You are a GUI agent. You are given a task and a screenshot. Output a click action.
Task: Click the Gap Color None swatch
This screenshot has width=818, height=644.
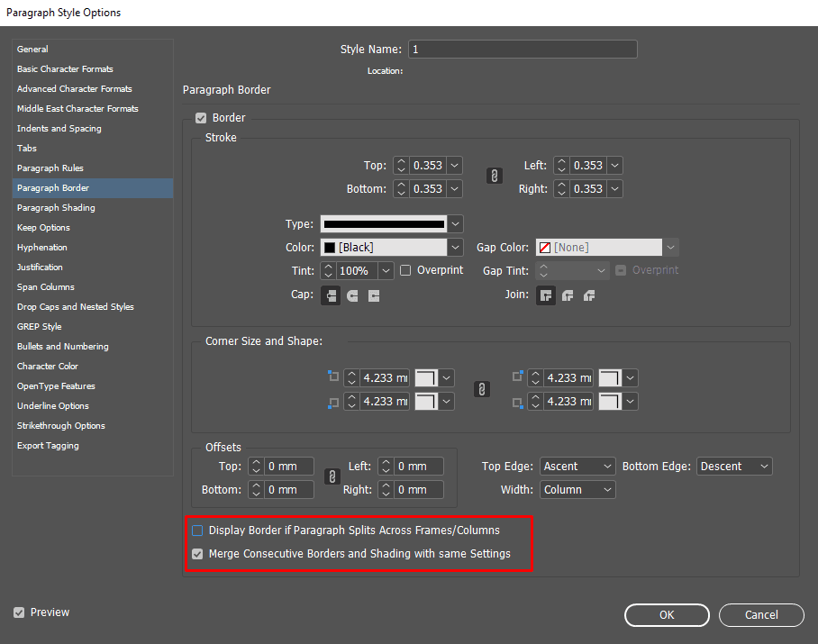[545, 248]
